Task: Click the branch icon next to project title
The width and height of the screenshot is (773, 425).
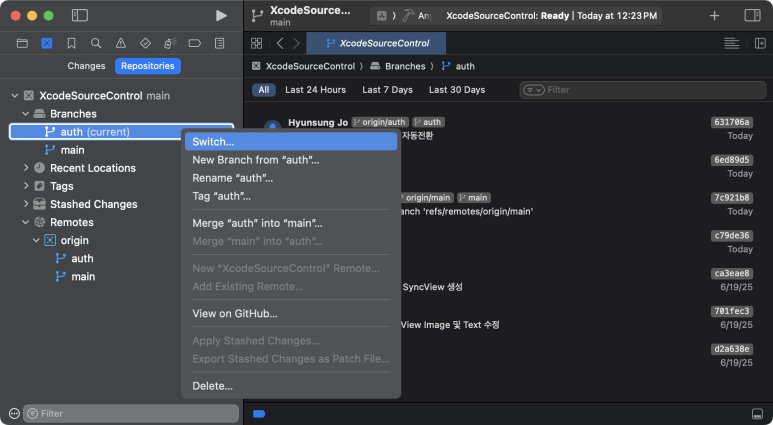Action: tap(257, 16)
